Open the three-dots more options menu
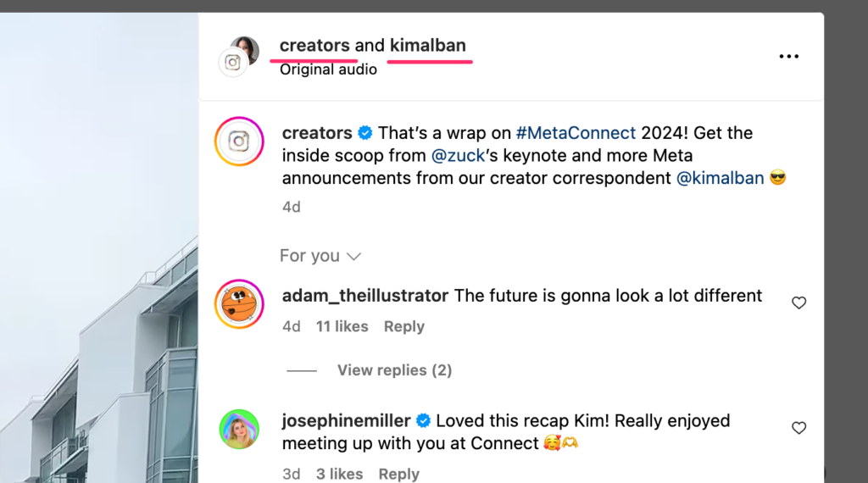The height and width of the screenshot is (483, 868). [788, 57]
